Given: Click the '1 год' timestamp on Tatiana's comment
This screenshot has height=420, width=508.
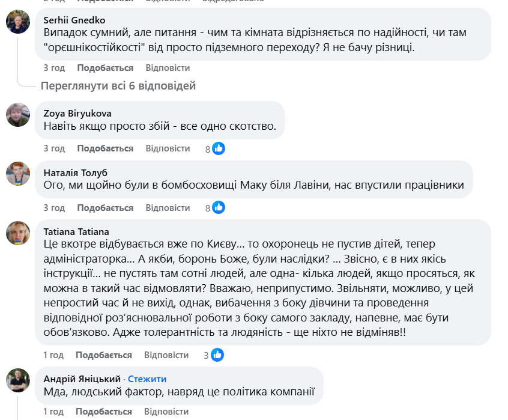Looking at the screenshot, I should pyautogui.click(x=53, y=355).
